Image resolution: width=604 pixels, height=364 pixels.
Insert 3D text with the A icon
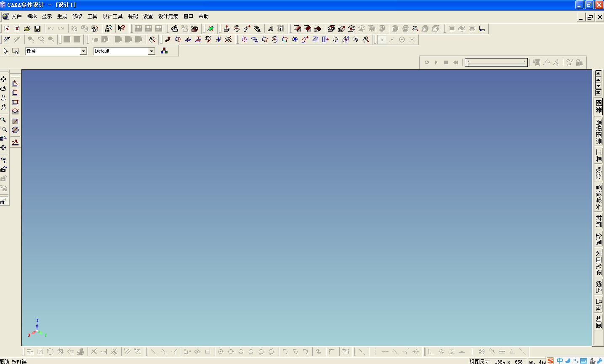(x=270, y=29)
